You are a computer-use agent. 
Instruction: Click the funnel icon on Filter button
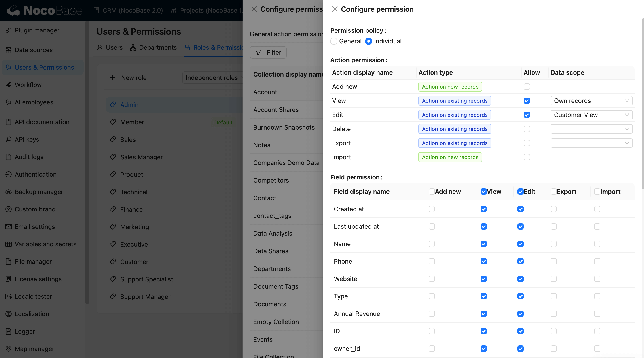tap(258, 52)
